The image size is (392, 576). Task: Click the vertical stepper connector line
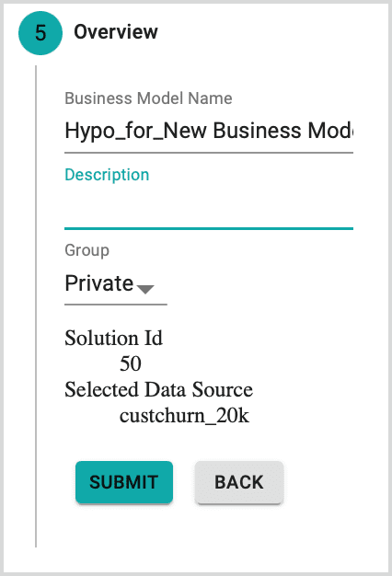(x=36, y=306)
